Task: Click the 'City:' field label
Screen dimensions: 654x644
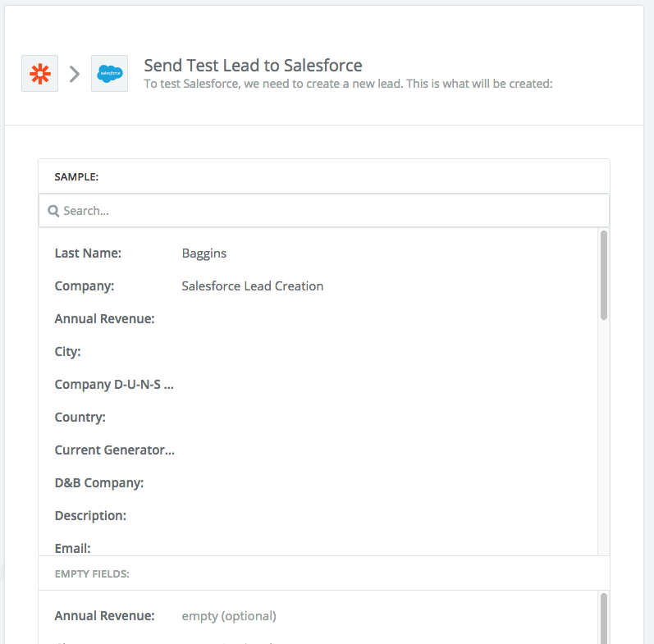Action: point(67,352)
